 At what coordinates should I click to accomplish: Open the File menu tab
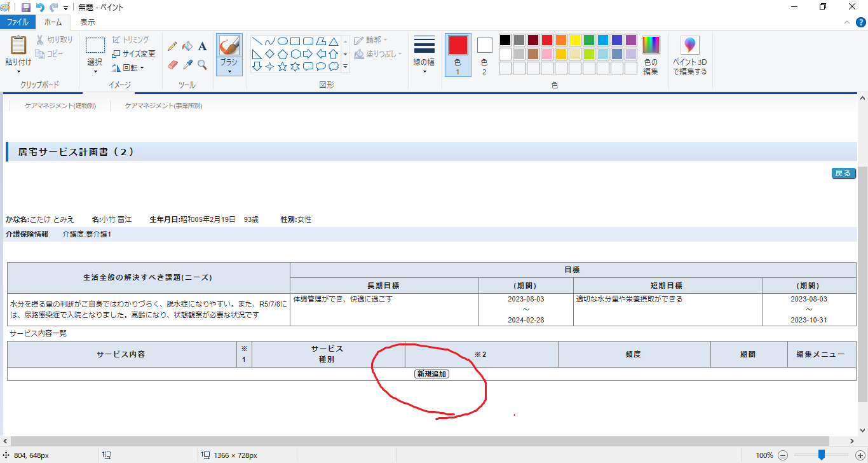coord(18,22)
